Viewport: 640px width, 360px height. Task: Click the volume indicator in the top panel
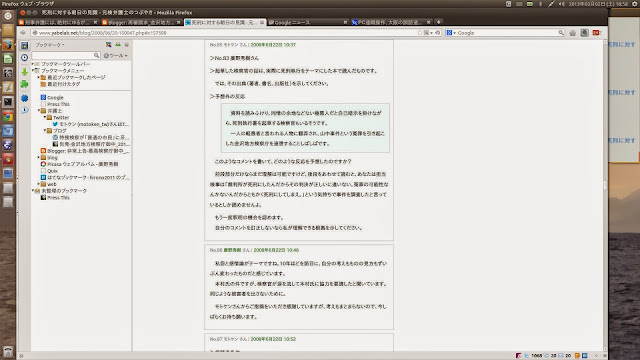562,4
